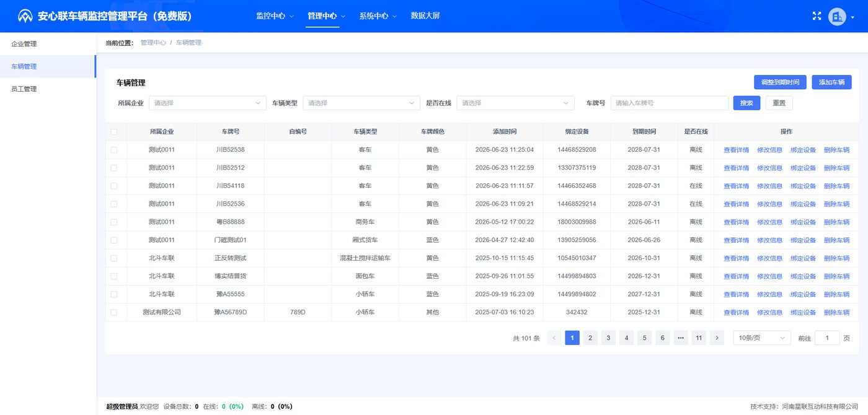Expand the 系统中心 menu
The height and width of the screenshot is (415, 868).
click(378, 16)
